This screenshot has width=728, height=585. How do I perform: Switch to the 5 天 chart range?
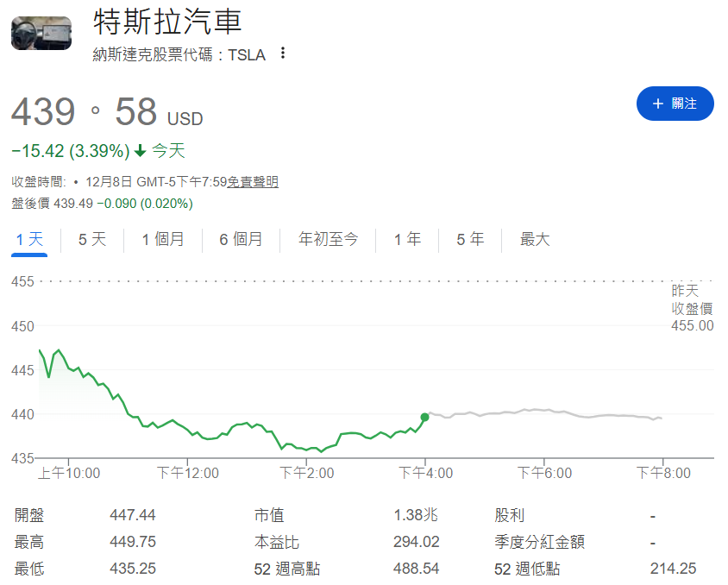(x=92, y=240)
